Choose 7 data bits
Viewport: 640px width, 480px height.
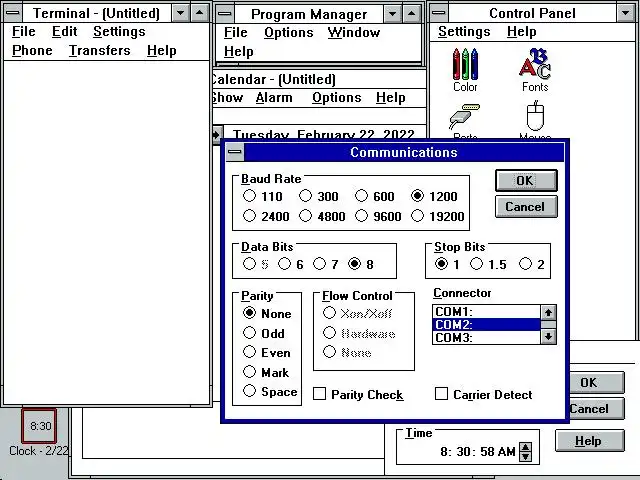click(x=326, y=264)
